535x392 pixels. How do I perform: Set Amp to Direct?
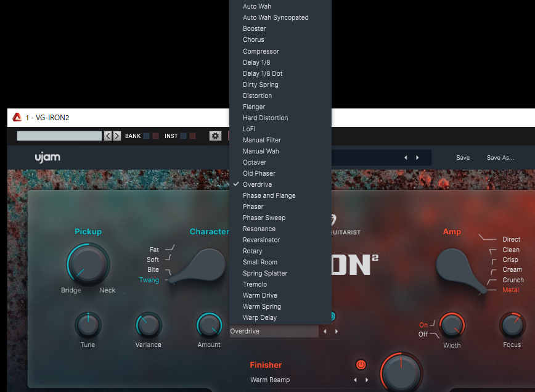click(x=511, y=240)
